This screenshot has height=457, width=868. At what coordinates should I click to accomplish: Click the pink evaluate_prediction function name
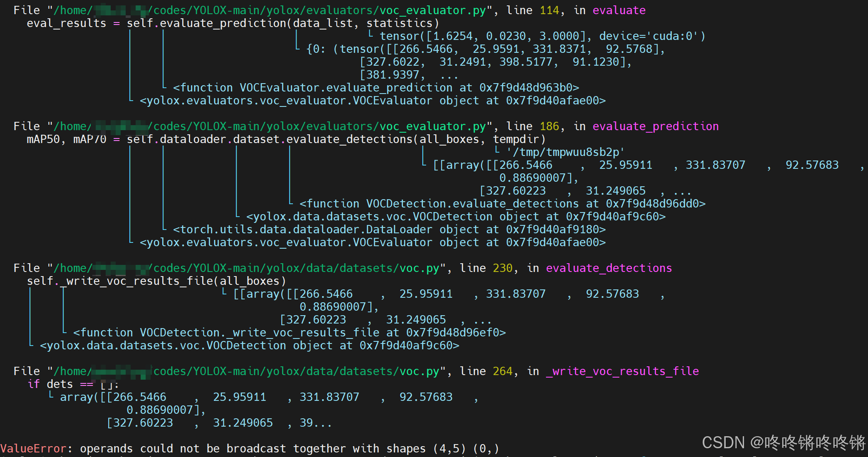click(x=655, y=126)
